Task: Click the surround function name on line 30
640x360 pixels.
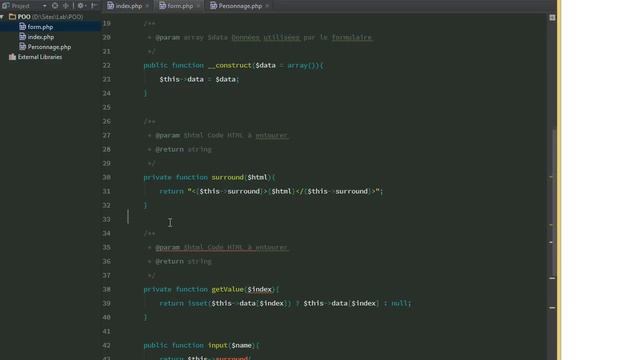Action: click(x=228, y=177)
